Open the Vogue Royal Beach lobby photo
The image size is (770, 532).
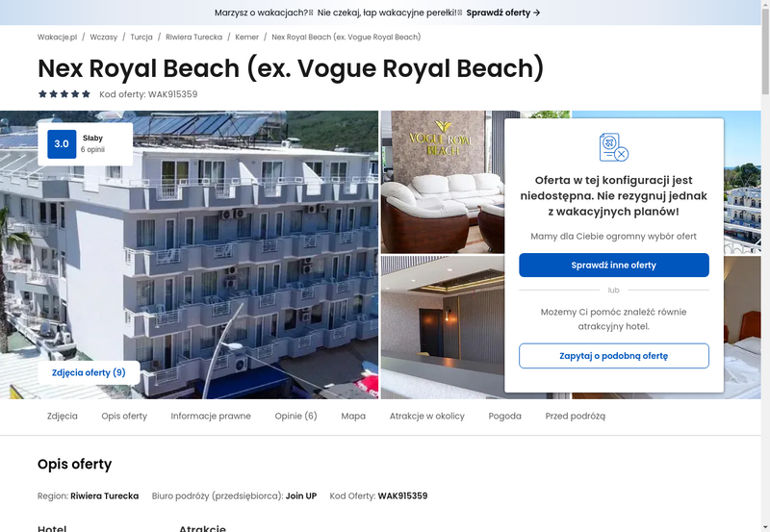443,182
